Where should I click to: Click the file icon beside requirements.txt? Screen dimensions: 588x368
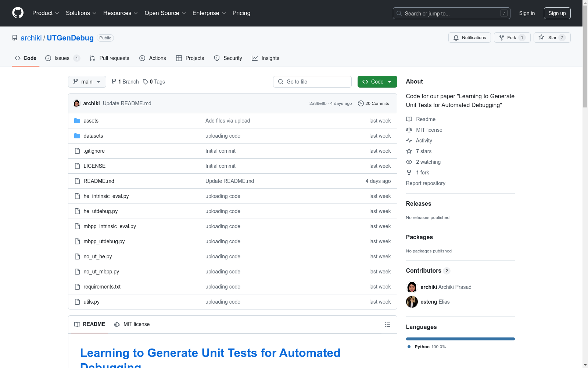pyautogui.click(x=77, y=287)
